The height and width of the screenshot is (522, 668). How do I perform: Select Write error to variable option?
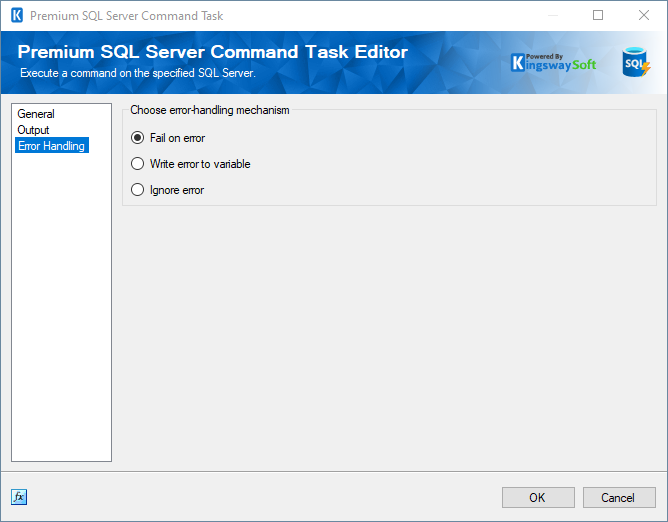(x=191, y=164)
